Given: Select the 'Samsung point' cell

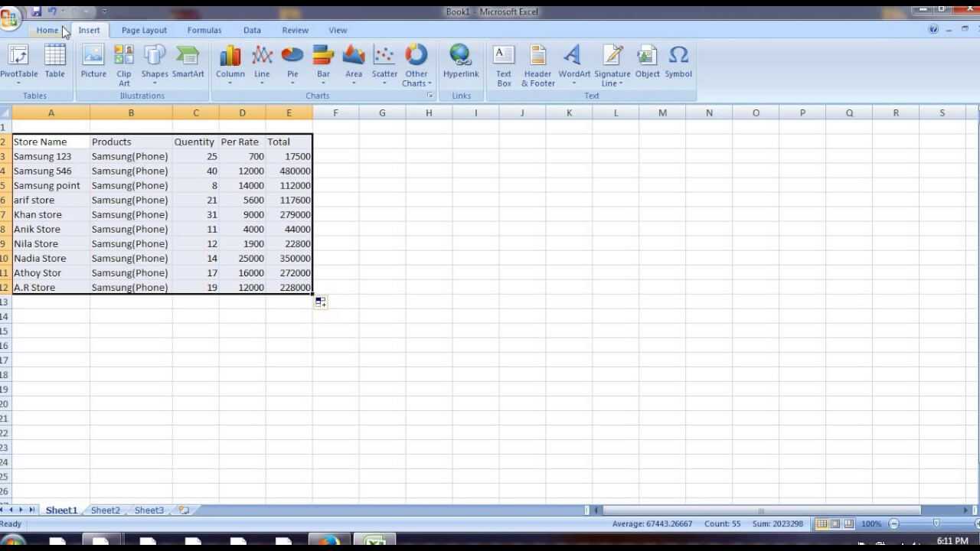Looking at the screenshot, I should pos(51,185).
